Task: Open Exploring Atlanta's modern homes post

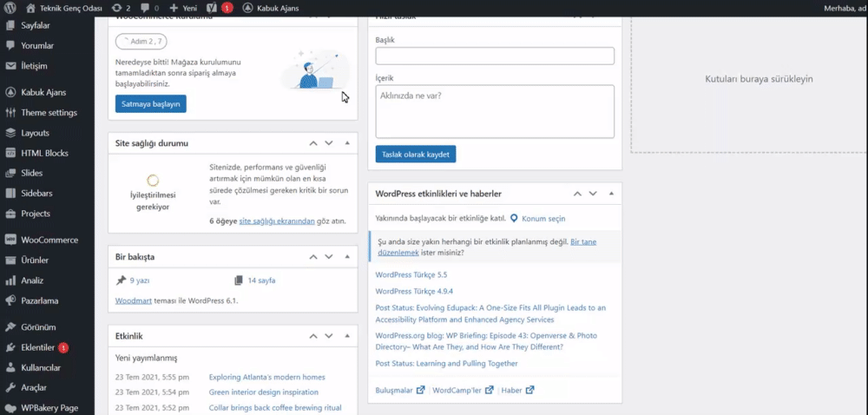Action: click(266, 378)
